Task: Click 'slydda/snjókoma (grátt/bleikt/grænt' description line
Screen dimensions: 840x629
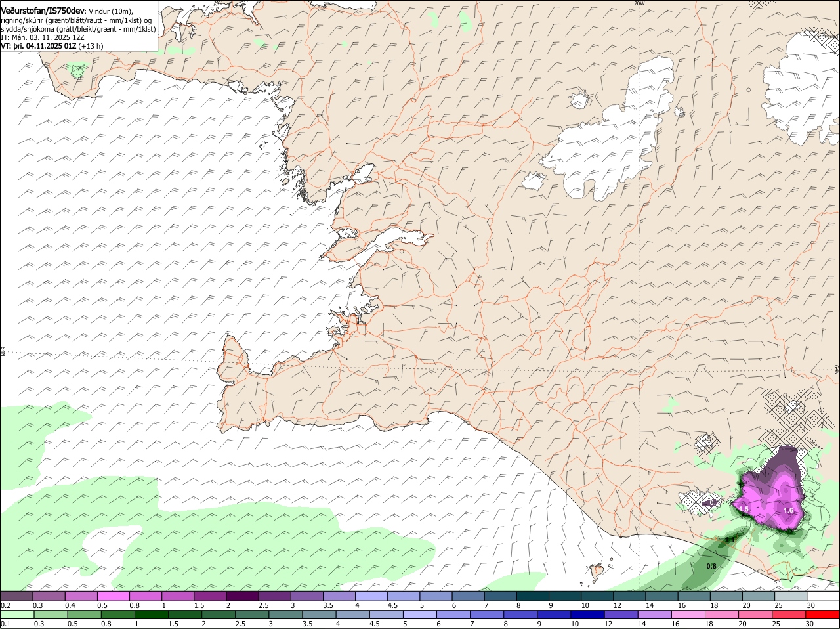Action: 78,29
